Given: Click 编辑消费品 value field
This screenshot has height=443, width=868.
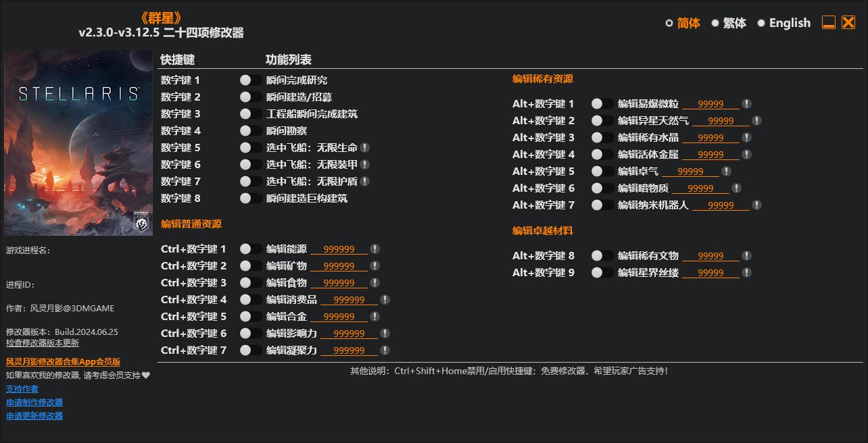Looking at the screenshot, I should (349, 300).
